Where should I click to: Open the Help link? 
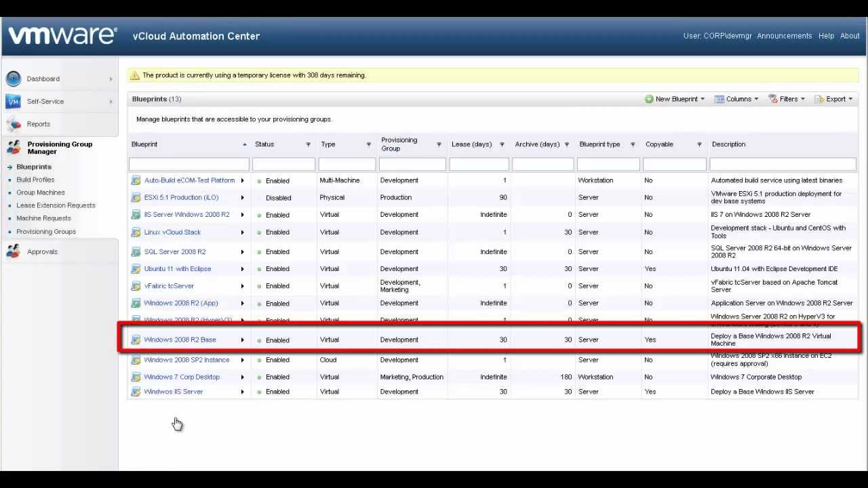click(x=826, y=36)
